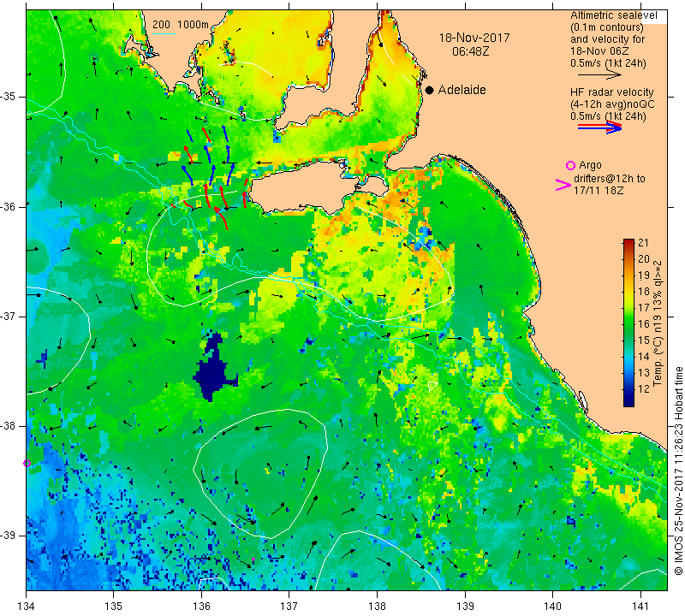Click the dark blue bottom of the temperature colorbar
Viewport: 685px width, 616px height.
coord(628,400)
